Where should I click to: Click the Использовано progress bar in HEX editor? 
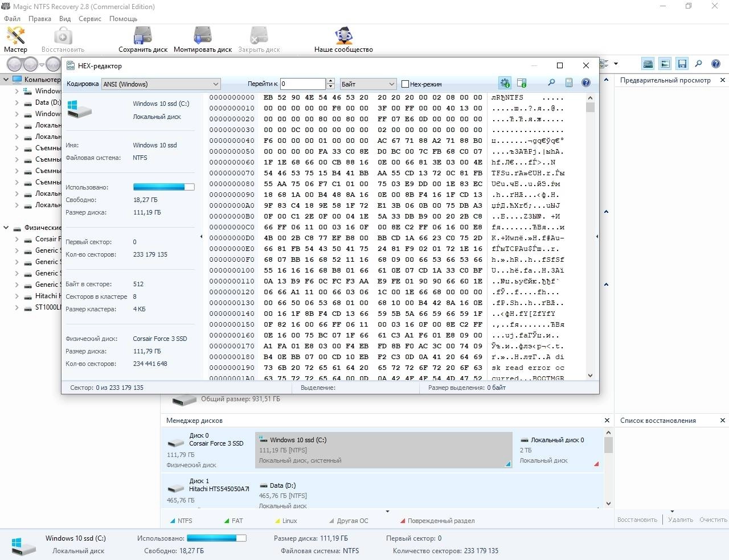click(164, 187)
